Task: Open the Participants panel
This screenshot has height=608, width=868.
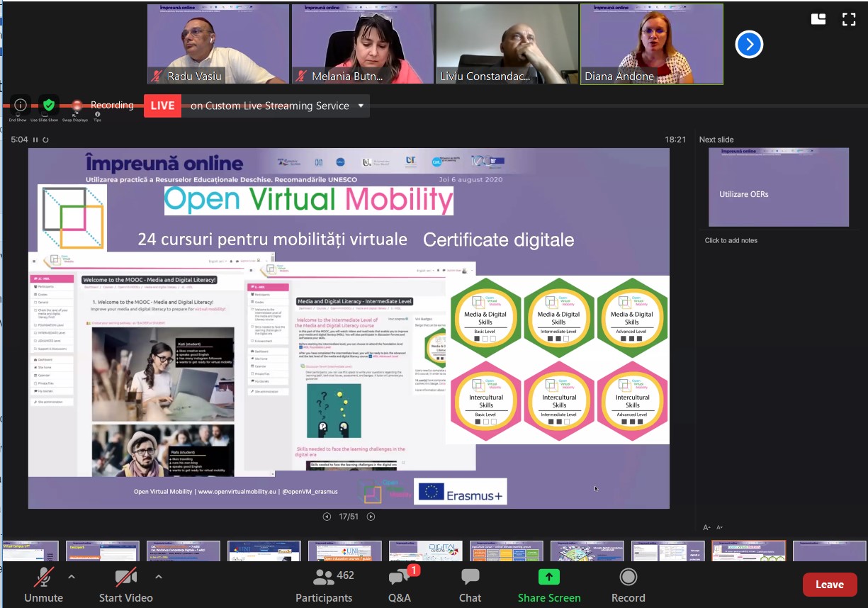Action: click(x=323, y=585)
